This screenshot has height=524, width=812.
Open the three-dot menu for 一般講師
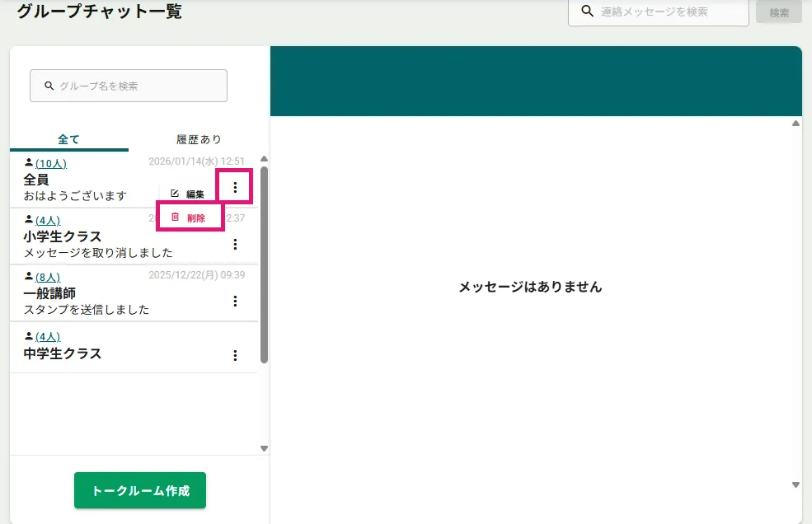click(235, 302)
